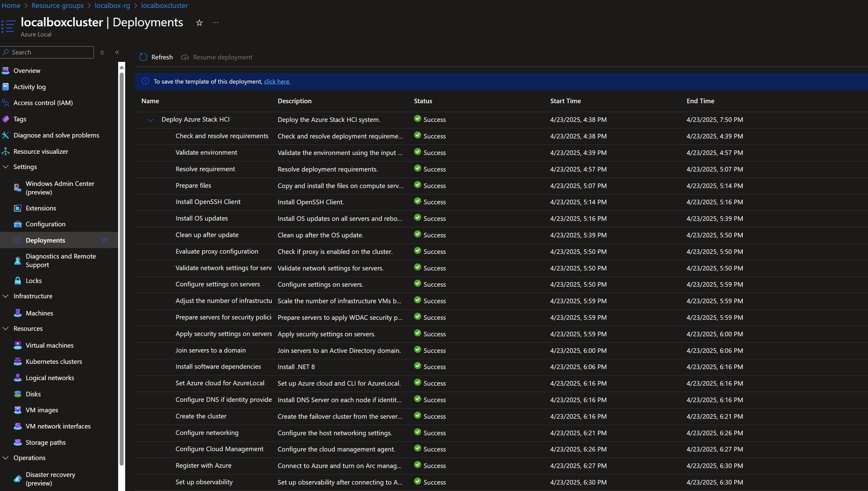Select Storage paths in sidebar
This screenshot has width=868, height=491.
pyautogui.click(x=59, y=442)
